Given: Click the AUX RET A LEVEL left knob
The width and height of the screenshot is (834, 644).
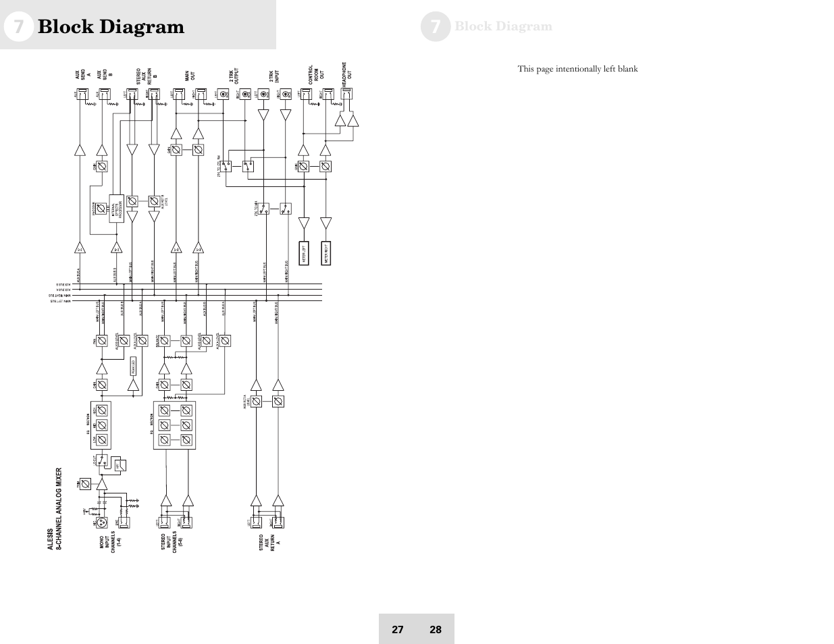Looking at the screenshot, I should tap(256, 401).
